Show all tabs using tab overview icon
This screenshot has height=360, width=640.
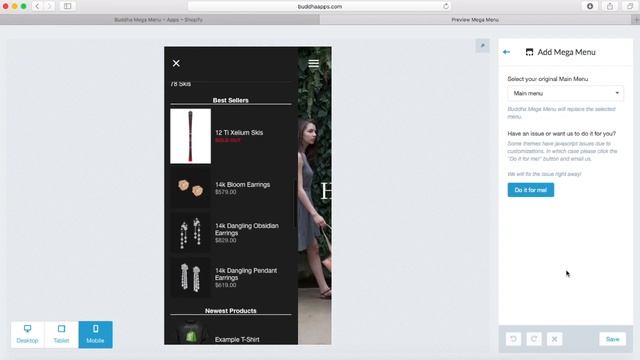pos(630,6)
